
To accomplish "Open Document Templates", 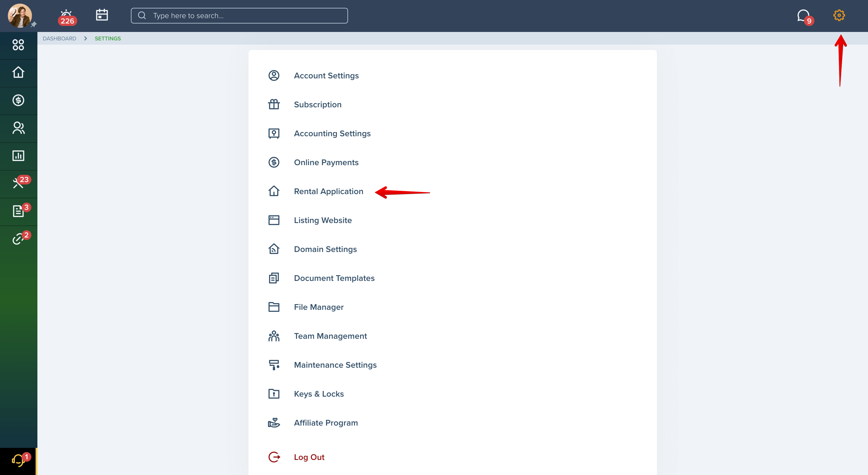I will tap(334, 278).
